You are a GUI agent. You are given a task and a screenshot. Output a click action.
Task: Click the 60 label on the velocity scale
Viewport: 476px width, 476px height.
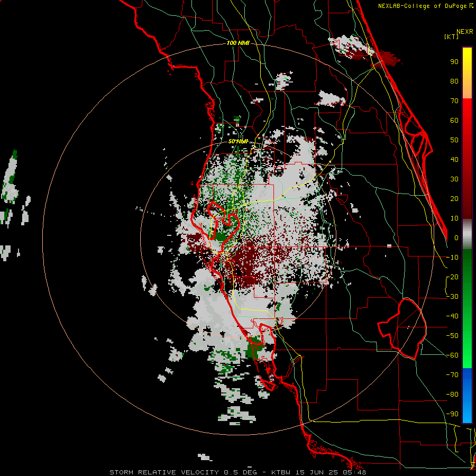454,120
